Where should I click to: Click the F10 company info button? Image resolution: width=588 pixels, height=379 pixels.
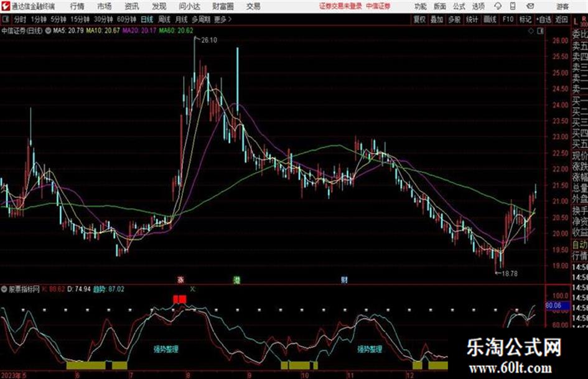pos(508,19)
